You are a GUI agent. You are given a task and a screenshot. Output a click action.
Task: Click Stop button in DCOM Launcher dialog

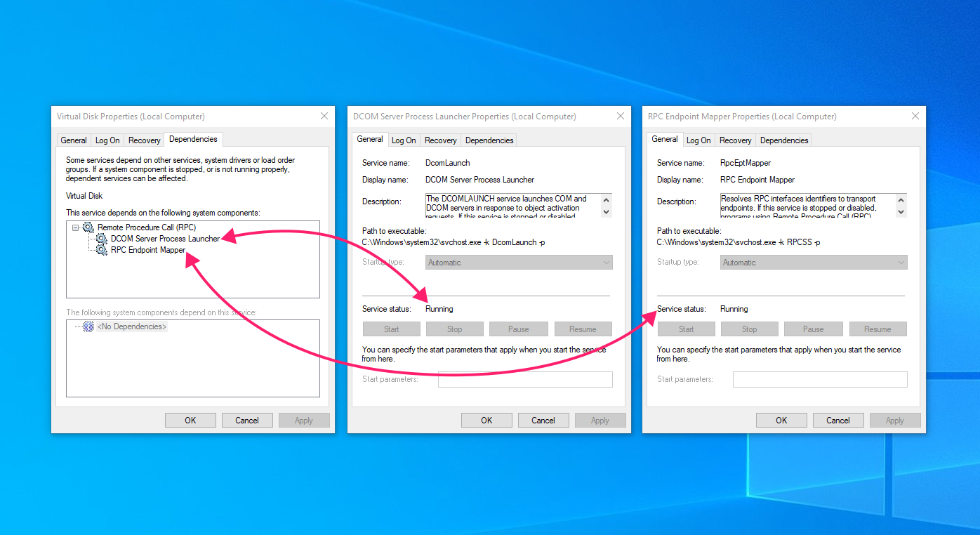(x=455, y=329)
